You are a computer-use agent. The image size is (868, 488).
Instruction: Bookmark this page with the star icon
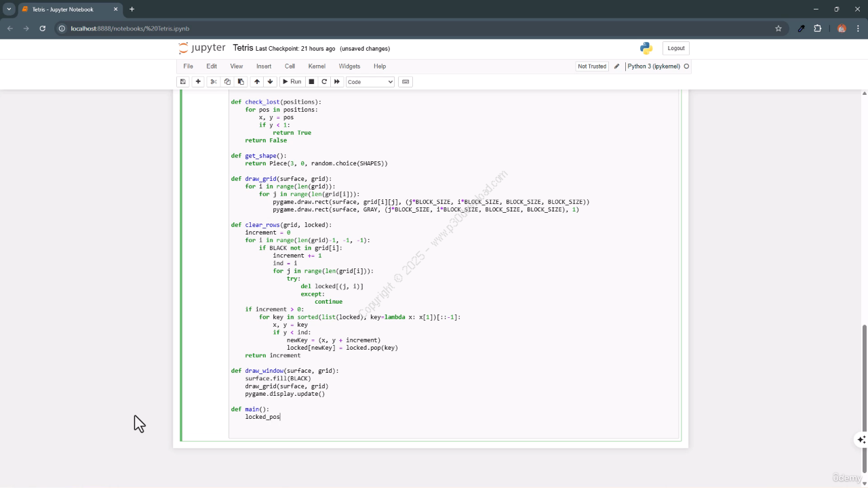click(778, 28)
